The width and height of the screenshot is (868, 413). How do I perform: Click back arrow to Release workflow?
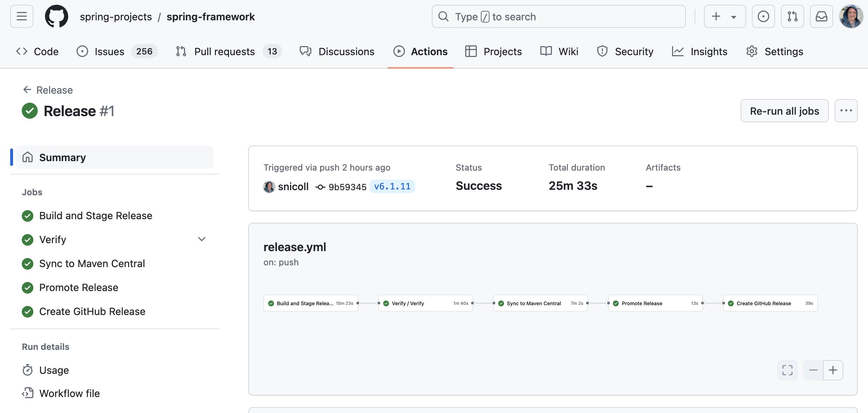pyautogui.click(x=27, y=90)
